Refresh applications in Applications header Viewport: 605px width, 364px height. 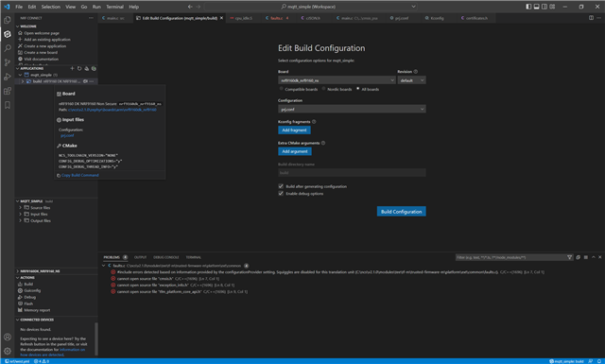point(79,68)
